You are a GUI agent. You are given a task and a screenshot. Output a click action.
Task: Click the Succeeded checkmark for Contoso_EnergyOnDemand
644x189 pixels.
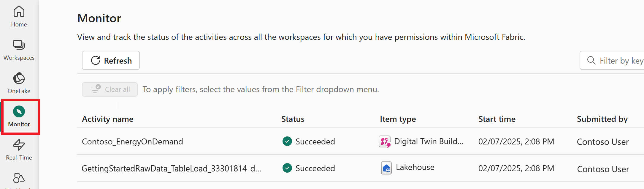pos(287,141)
